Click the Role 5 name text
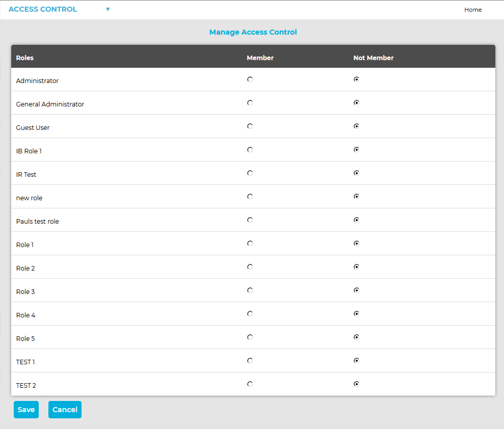Image resolution: width=504 pixels, height=429 pixels. coord(25,339)
